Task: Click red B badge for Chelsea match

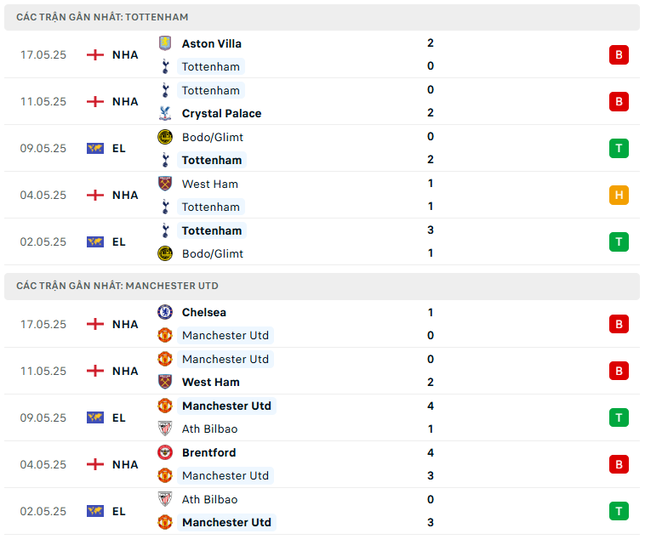Action: [619, 324]
